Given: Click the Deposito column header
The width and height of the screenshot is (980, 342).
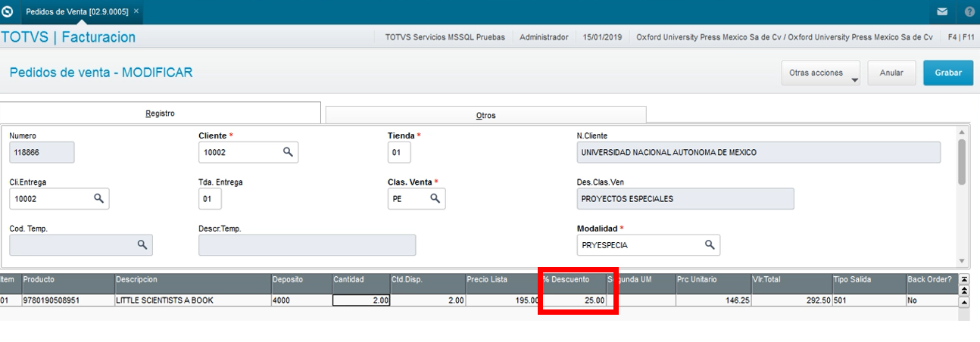Looking at the screenshot, I should [x=301, y=284].
